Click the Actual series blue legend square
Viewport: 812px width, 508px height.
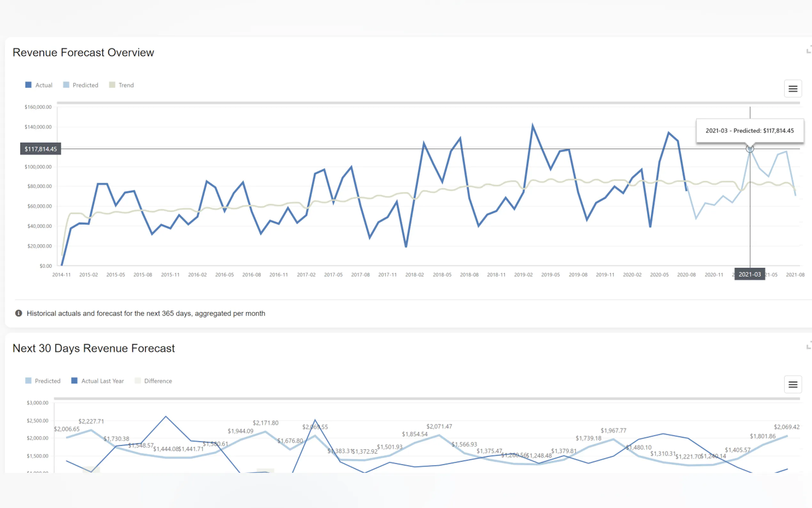[x=28, y=85]
